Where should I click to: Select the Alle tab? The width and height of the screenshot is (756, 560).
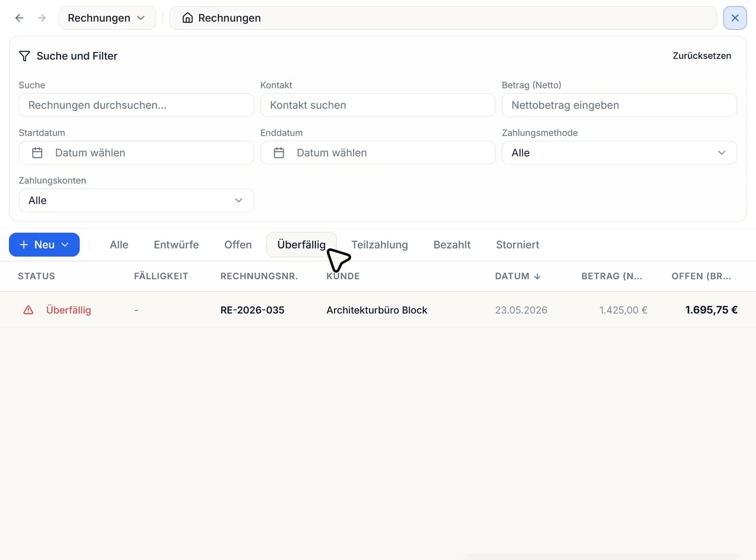(119, 245)
